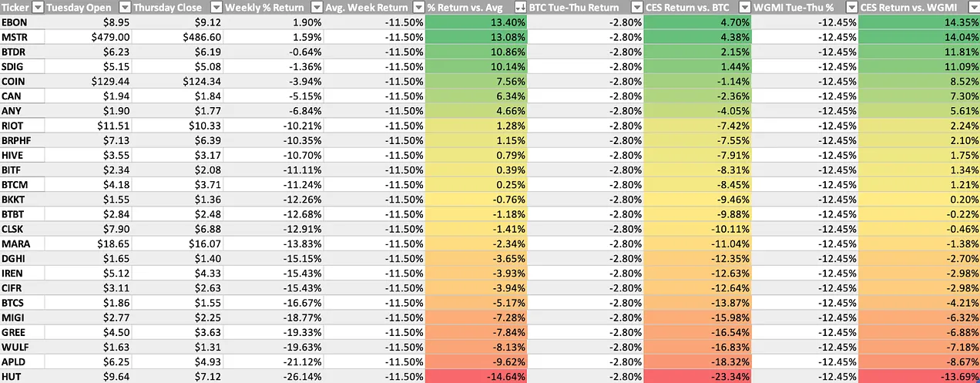Open the Ticker column filter dropdown
Screen dimensions: 980x383
[x=37, y=8]
